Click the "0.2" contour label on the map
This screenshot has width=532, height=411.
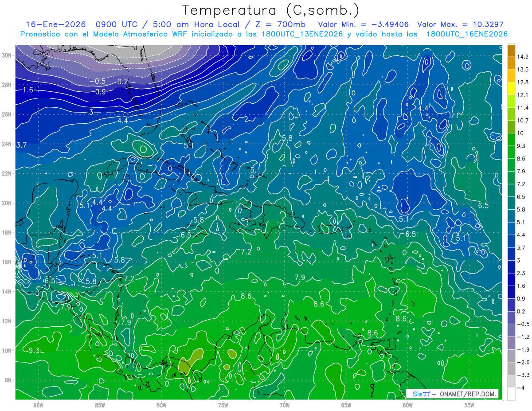pos(123,81)
